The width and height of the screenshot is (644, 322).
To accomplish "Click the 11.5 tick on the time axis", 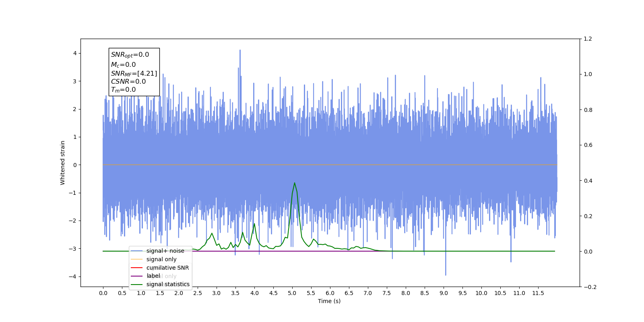I will [x=538, y=293].
